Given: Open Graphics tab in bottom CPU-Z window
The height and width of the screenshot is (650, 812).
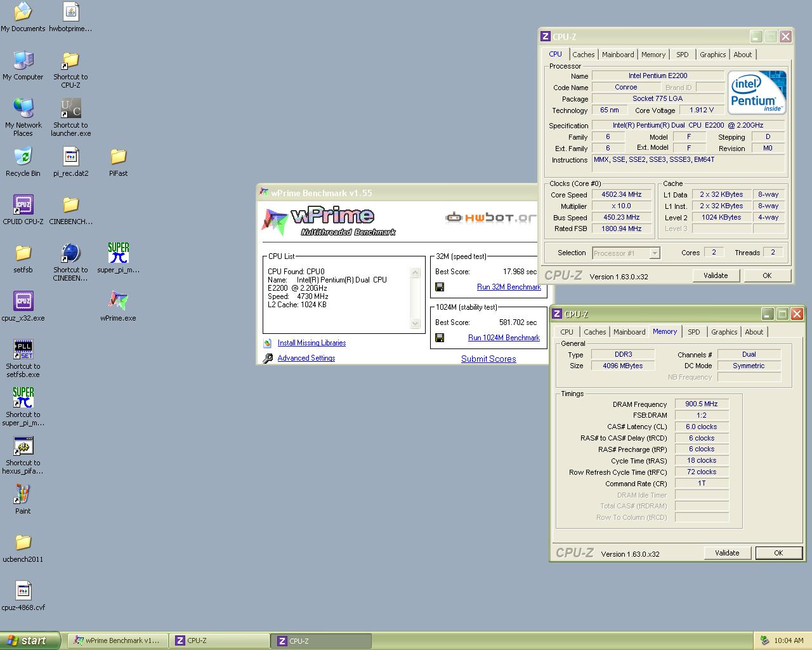Looking at the screenshot, I should [x=724, y=332].
